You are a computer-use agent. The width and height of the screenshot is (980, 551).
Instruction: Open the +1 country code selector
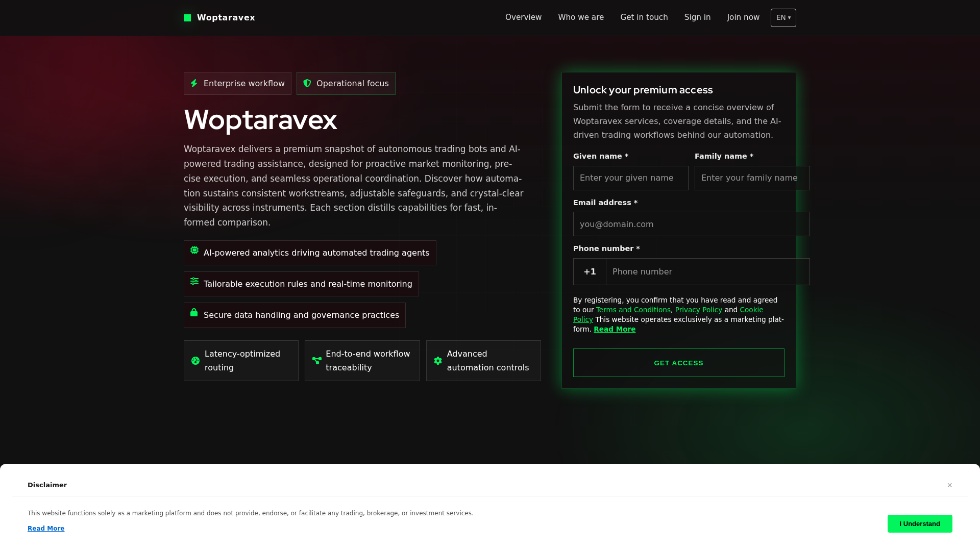[x=590, y=272]
